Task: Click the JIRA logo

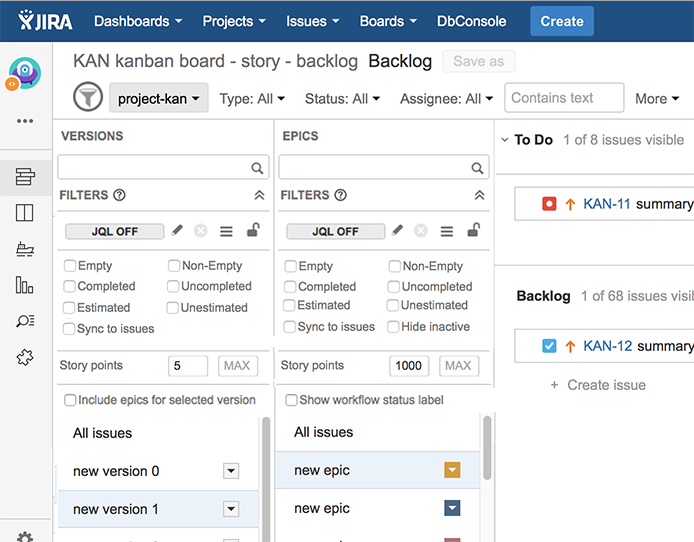Action: click(x=45, y=21)
